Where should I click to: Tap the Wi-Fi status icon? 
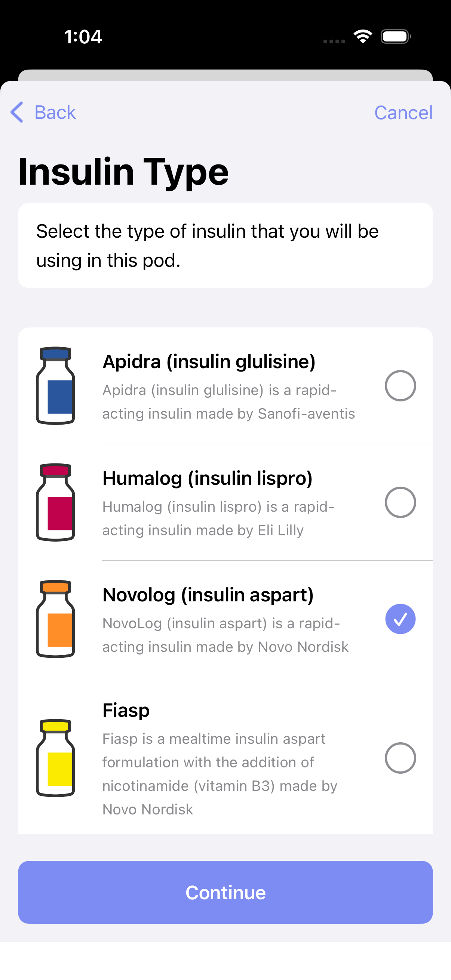(363, 37)
